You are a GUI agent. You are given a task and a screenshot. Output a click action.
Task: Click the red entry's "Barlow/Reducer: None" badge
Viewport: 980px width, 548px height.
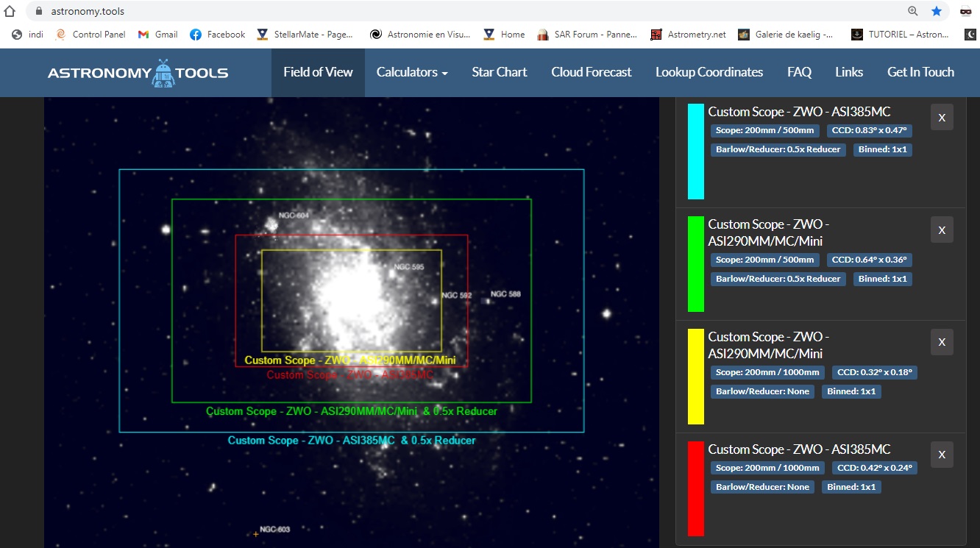coord(762,487)
